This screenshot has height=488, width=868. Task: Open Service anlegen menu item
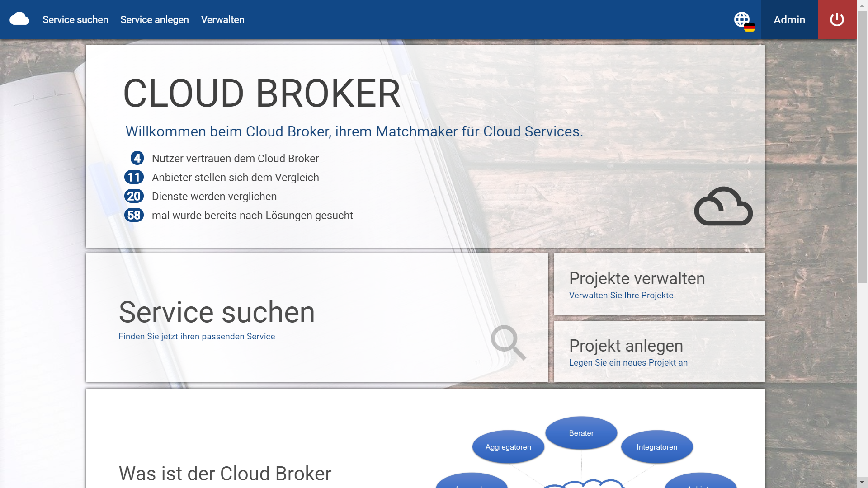coord(155,19)
